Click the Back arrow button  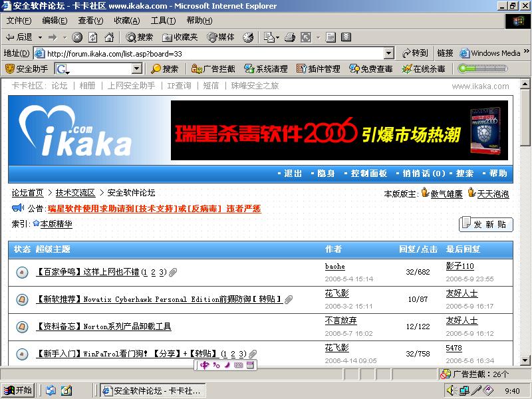pyautogui.click(x=19, y=37)
